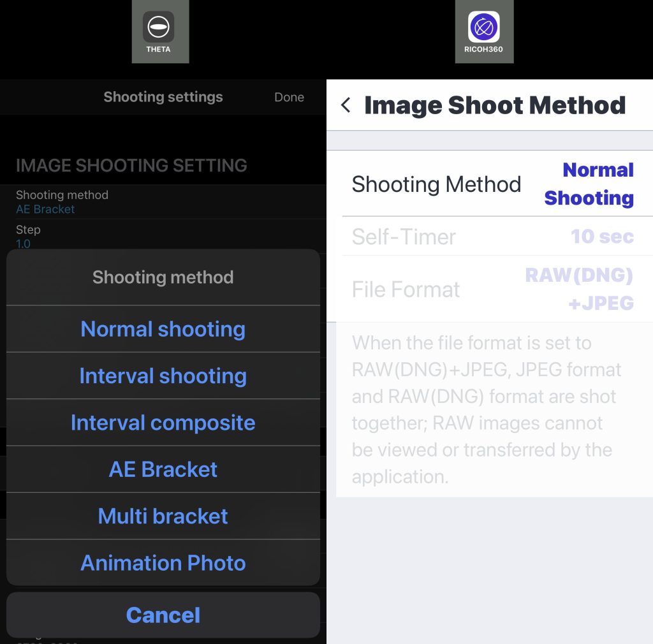The height and width of the screenshot is (644, 653).
Task: Tap the RICOH360 app icon
Action: pos(483,27)
